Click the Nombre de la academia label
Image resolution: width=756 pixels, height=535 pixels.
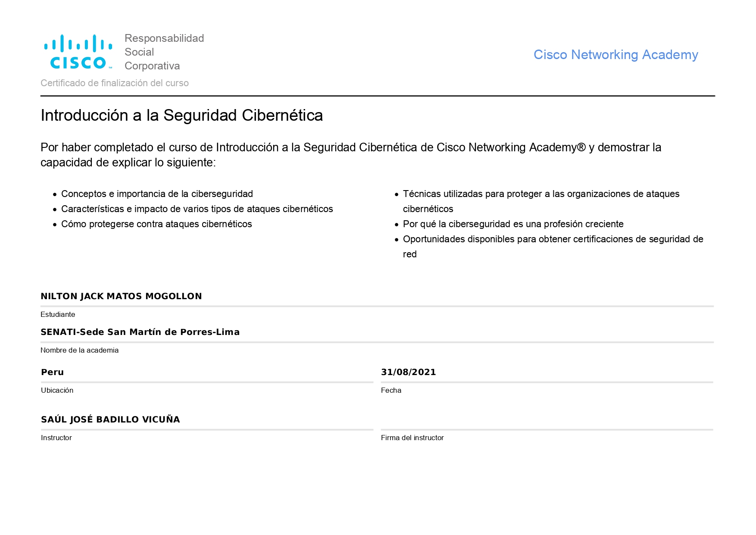pyautogui.click(x=79, y=350)
